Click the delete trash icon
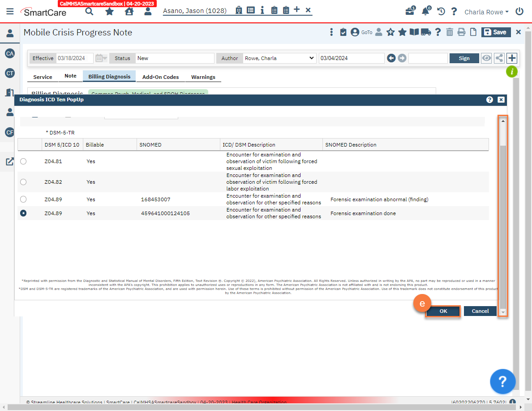 pos(450,32)
